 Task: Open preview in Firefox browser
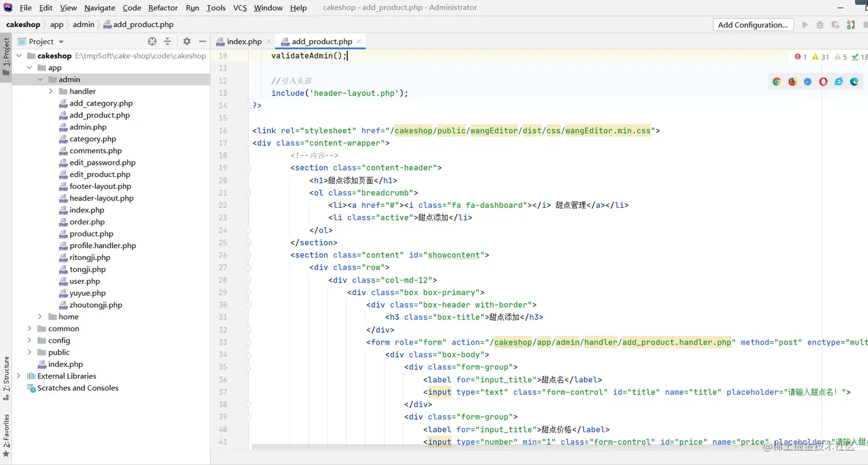pos(792,82)
